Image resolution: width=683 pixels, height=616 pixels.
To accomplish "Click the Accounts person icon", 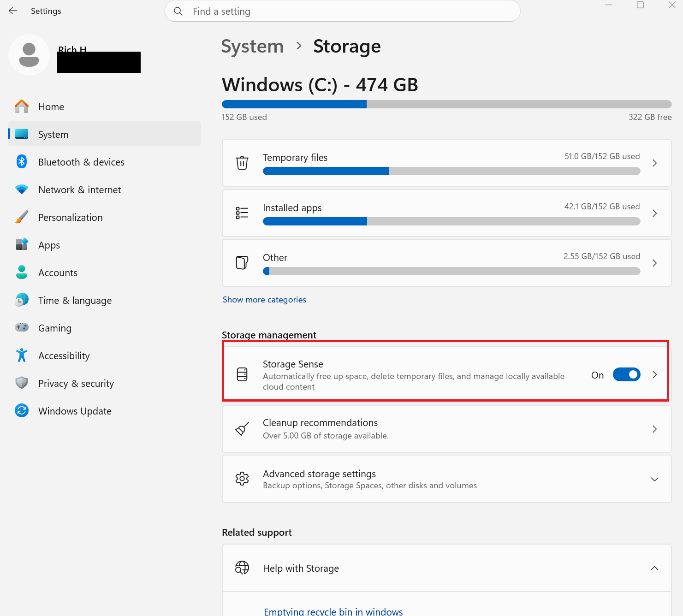I will coord(22,272).
